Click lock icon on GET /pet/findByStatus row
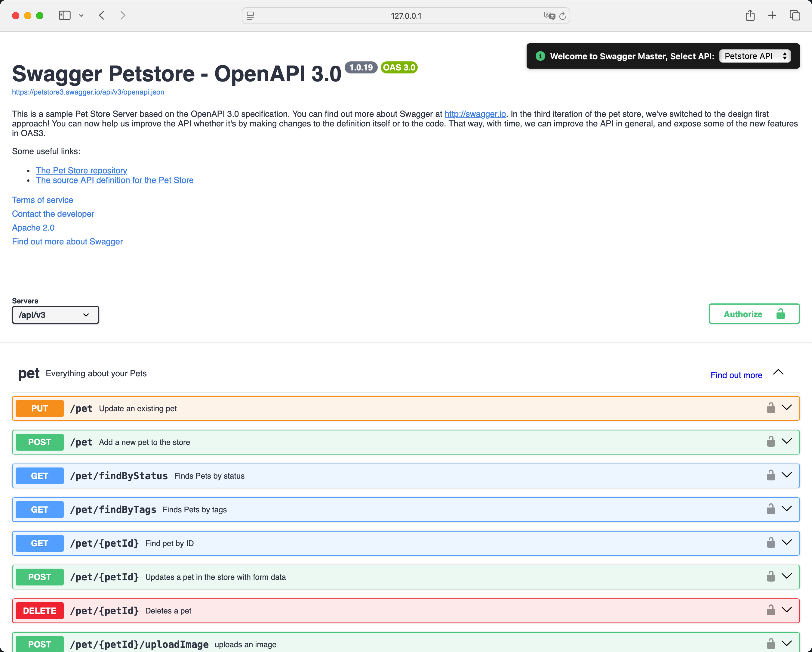Viewport: 812px width, 652px height. click(x=770, y=476)
